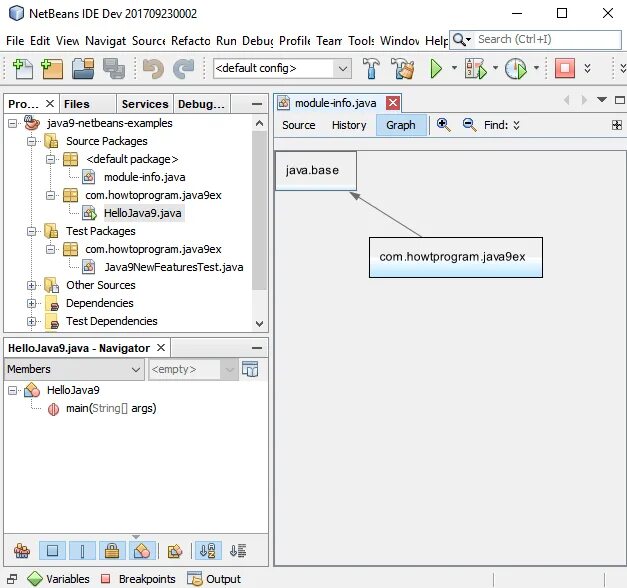Click the Debug Project icon
The image size is (627, 588).
tap(475, 69)
